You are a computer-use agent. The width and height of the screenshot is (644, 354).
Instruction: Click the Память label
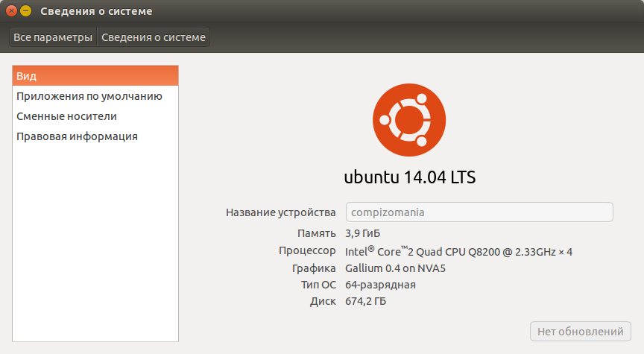pos(317,234)
